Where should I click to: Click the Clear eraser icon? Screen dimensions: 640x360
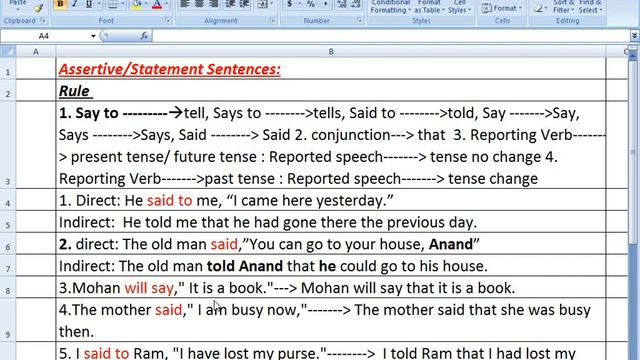(x=538, y=8)
